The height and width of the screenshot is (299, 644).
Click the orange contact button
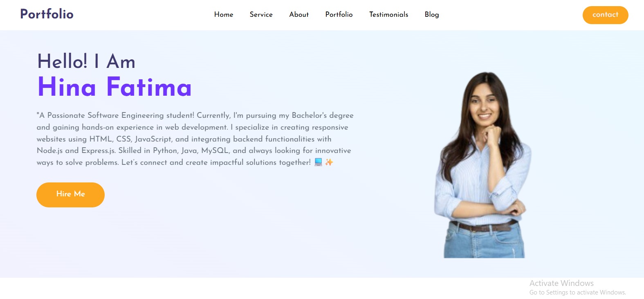point(605,15)
